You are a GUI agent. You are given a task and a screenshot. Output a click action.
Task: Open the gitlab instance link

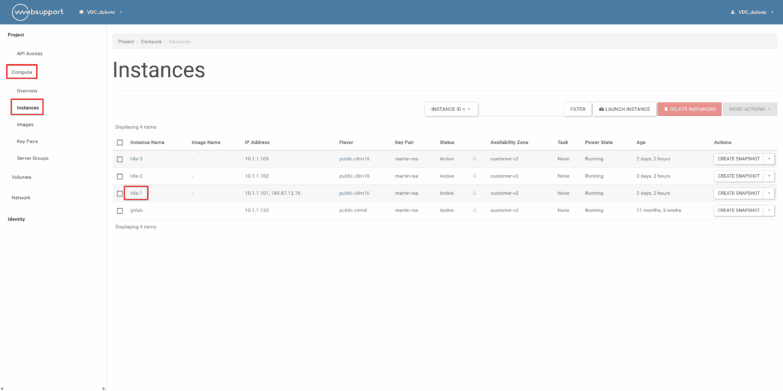pos(137,210)
